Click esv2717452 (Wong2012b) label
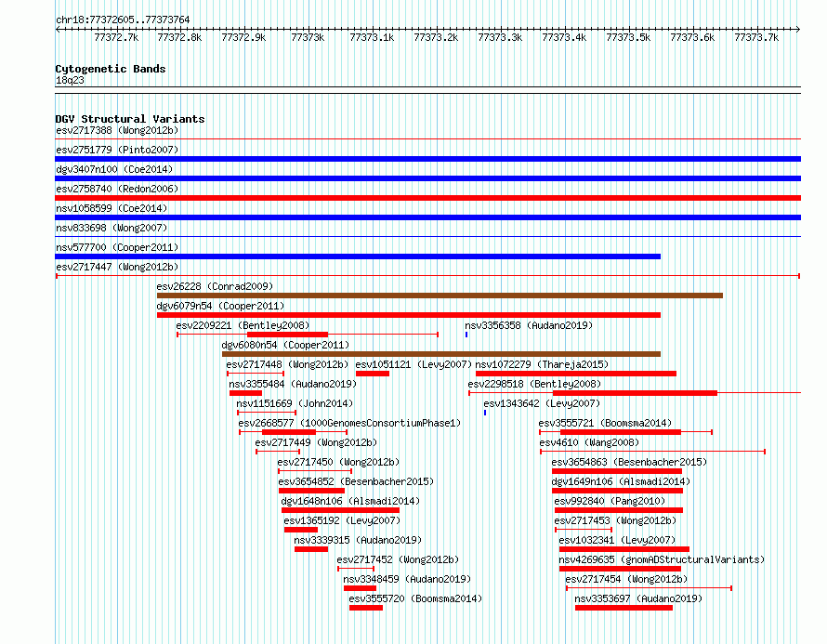The height and width of the screenshot is (644, 827). coord(398,559)
